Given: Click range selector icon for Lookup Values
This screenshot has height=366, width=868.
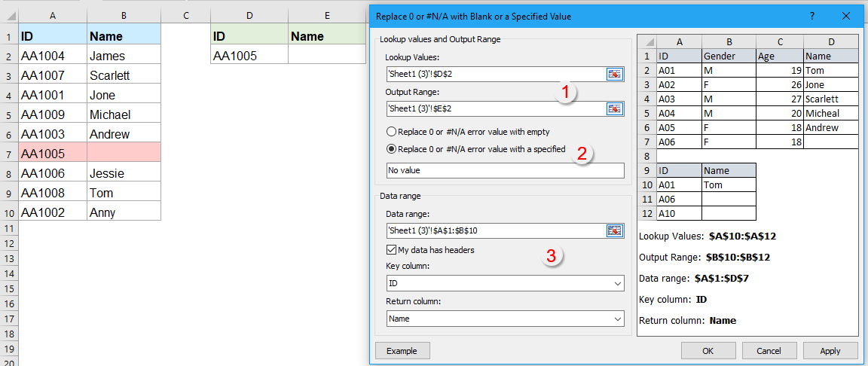Looking at the screenshot, I should point(615,74).
